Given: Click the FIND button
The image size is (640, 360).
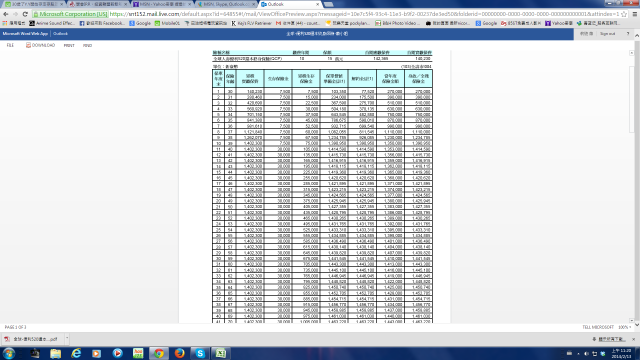Looking at the screenshot, I should 87,45.
